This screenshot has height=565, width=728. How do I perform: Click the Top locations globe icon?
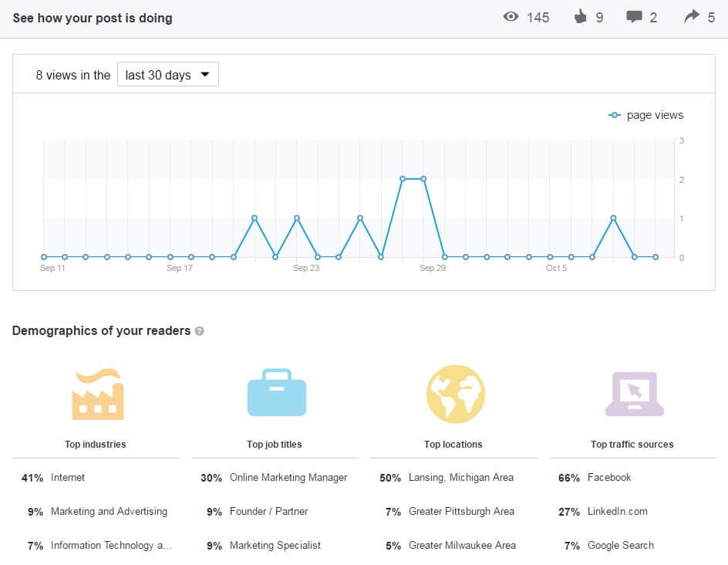tap(454, 392)
